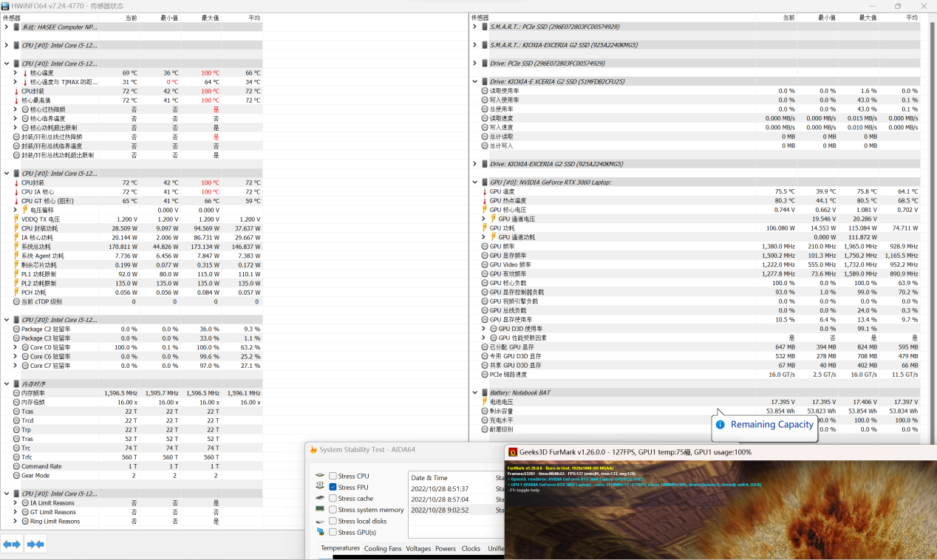The height and width of the screenshot is (560, 937).
Task: Select the 2022/10/28 9:02:52 log entry
Action: [440, 510]
